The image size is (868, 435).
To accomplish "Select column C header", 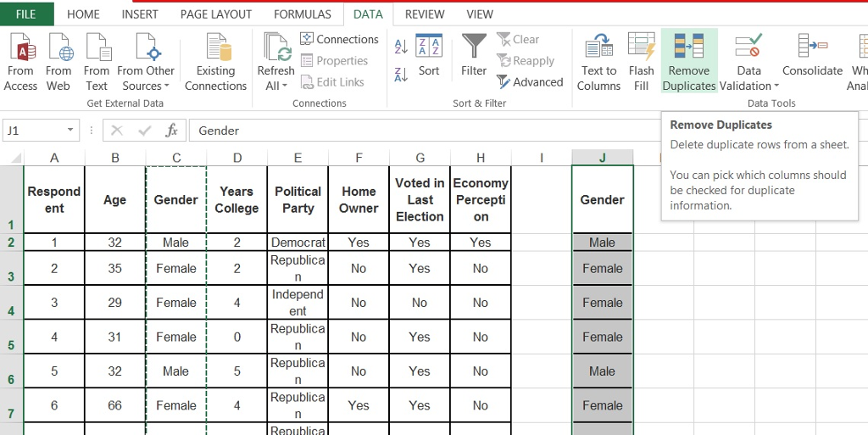I will click(176, 158).
